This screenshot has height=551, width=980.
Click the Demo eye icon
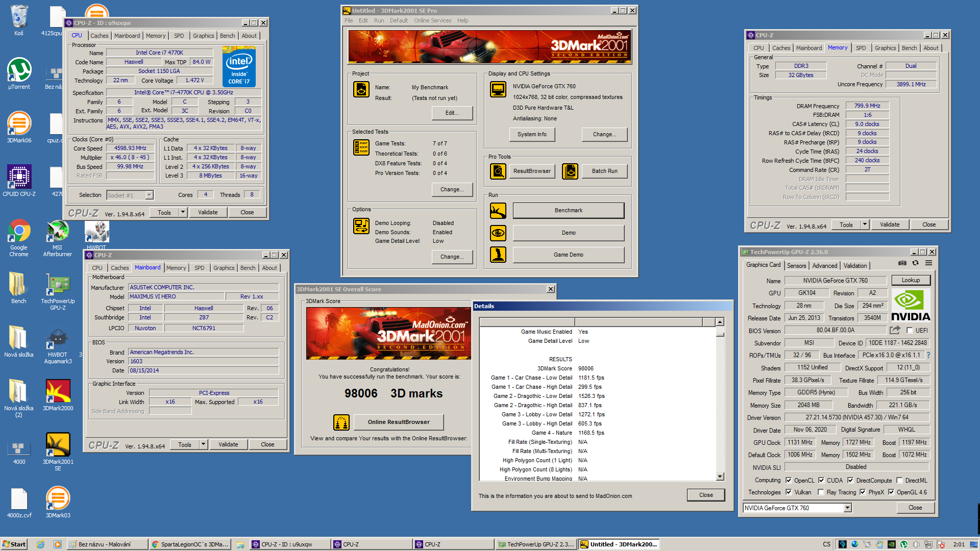coord(498,233)
